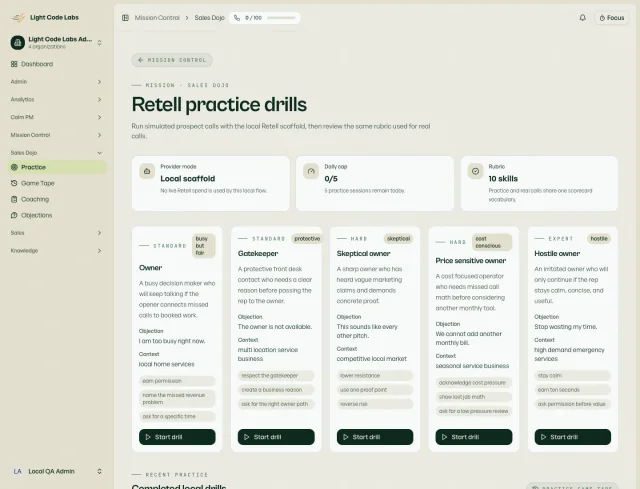This screenshot has width=640, height=489.
Task: Click the Provider mode icon
Action: click(x=147, y=171)
